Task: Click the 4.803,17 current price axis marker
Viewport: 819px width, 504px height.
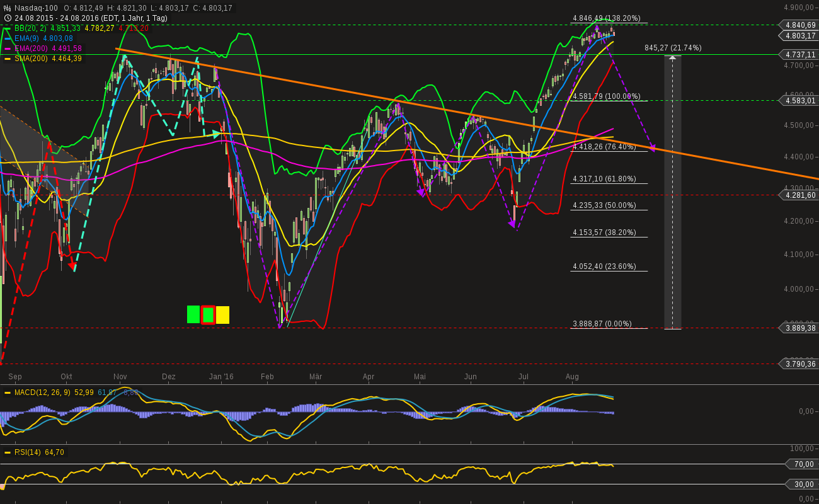Action: click(x=799, y=36)
